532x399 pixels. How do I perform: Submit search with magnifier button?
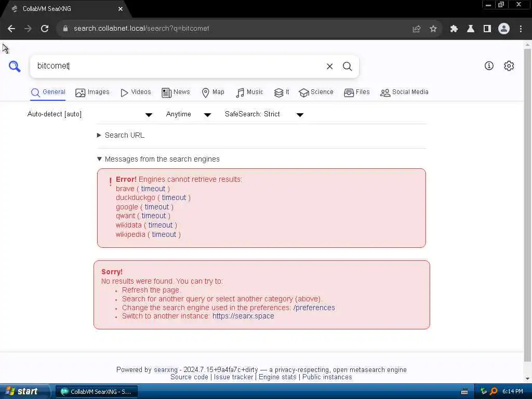click(x=347, y=66)
